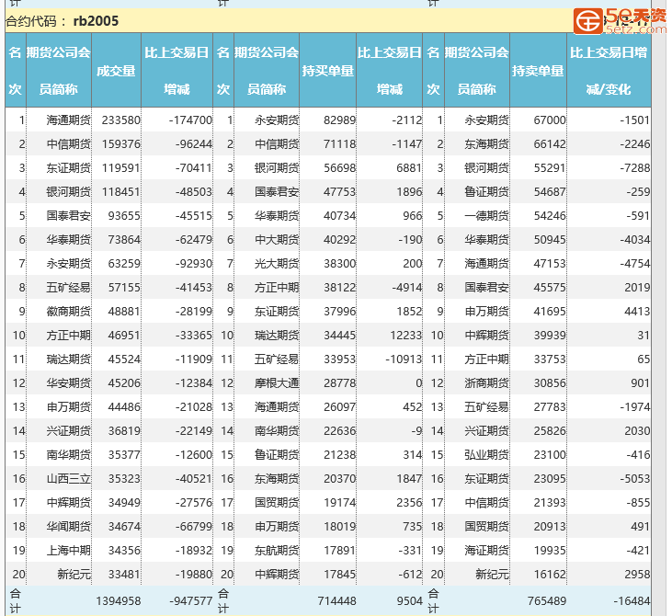The image size is (672, 616).
Task: Select the cell showing 2958
Action: (x=637, y=574)
